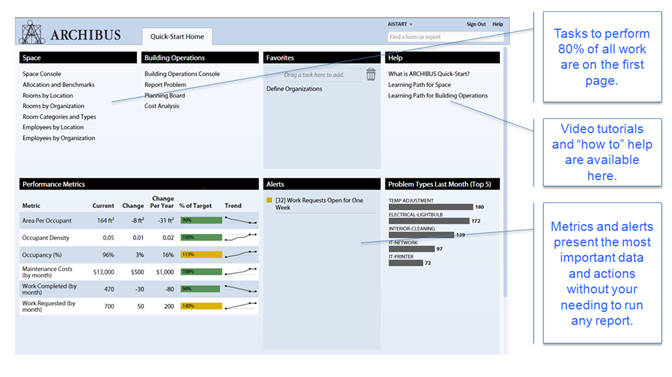Open the Building Operations Console

(x=182, y=74)
